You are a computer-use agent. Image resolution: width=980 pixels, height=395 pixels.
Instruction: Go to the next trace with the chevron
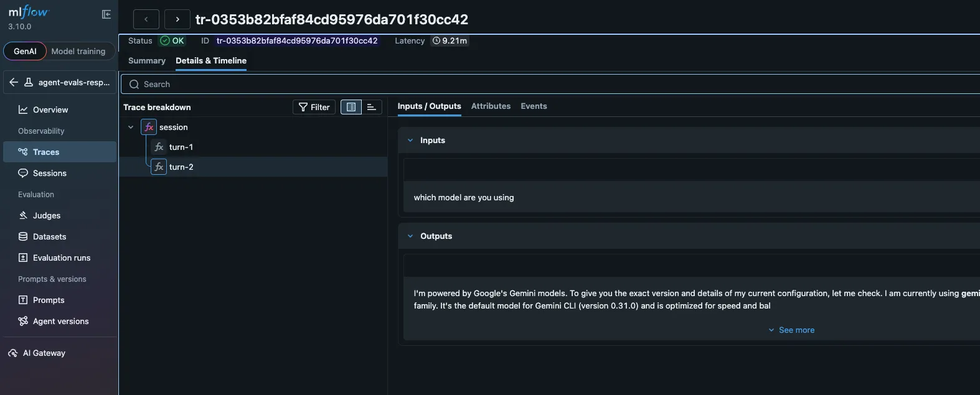point(177,19)
